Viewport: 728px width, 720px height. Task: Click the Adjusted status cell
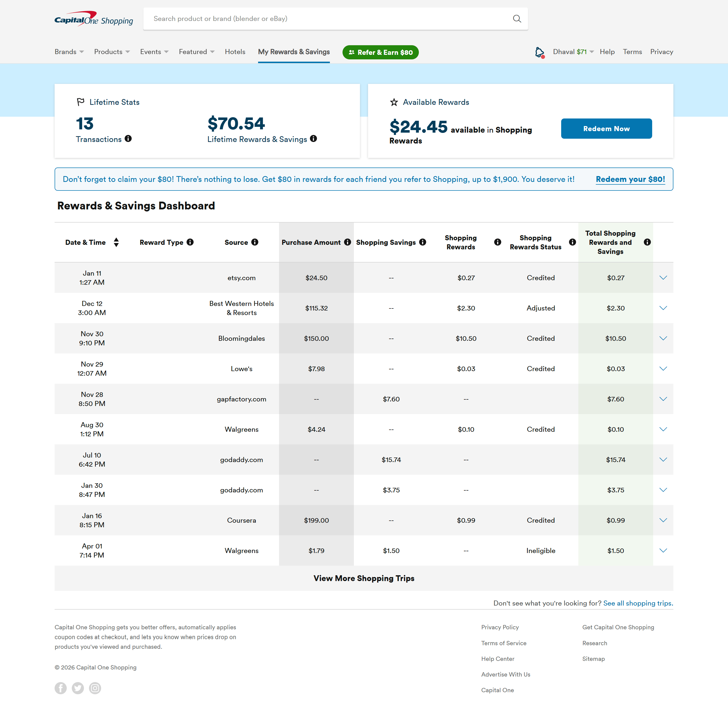coord(541,308)
